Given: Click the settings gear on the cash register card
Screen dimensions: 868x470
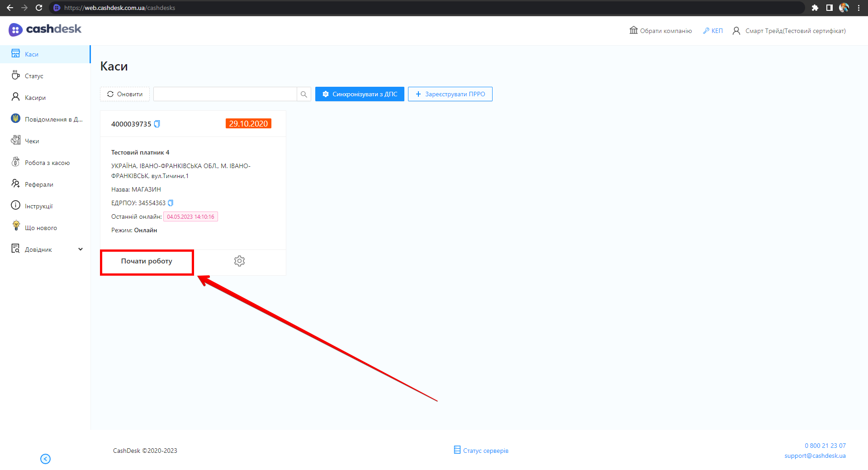Looking at the screenshot, I should pos(239,261).
